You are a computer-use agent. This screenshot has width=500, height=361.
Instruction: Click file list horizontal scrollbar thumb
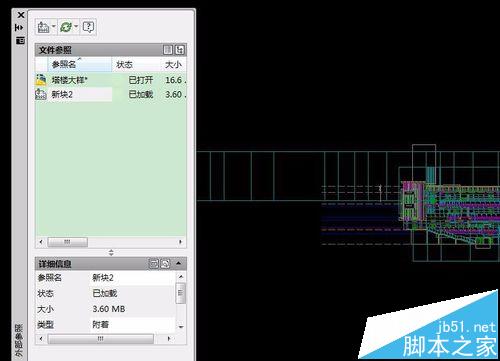(x=68, y=242)
